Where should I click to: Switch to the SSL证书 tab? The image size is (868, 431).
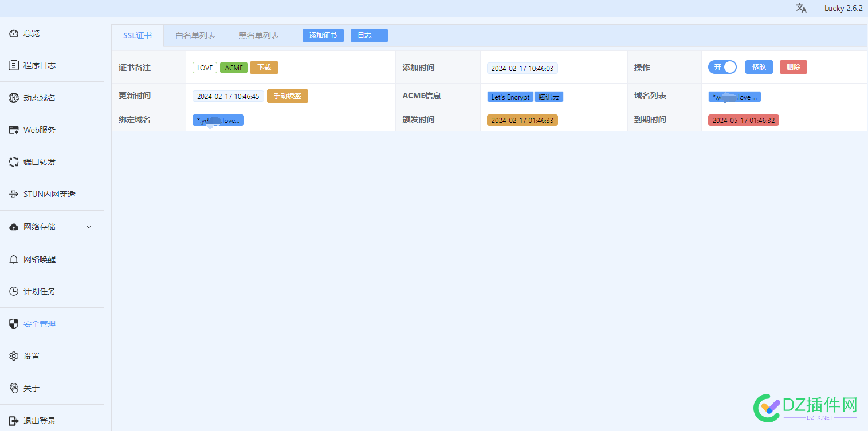click(138, 35)
